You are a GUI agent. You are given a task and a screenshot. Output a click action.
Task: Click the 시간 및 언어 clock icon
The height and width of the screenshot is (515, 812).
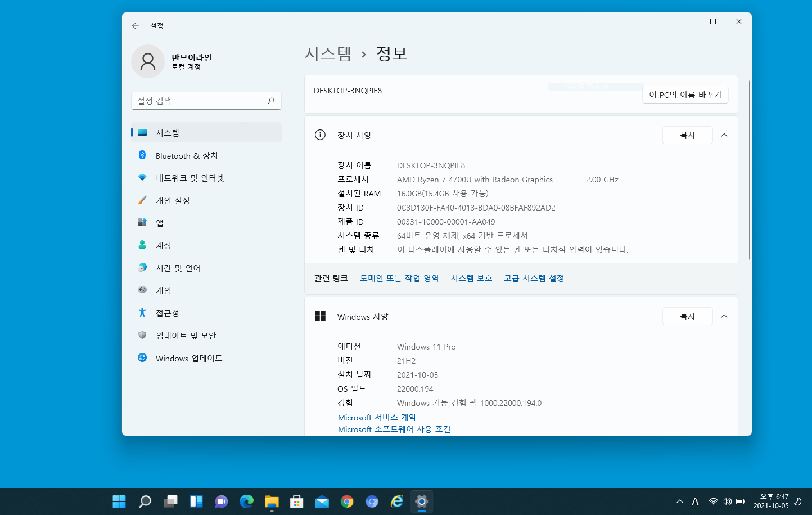142,267
